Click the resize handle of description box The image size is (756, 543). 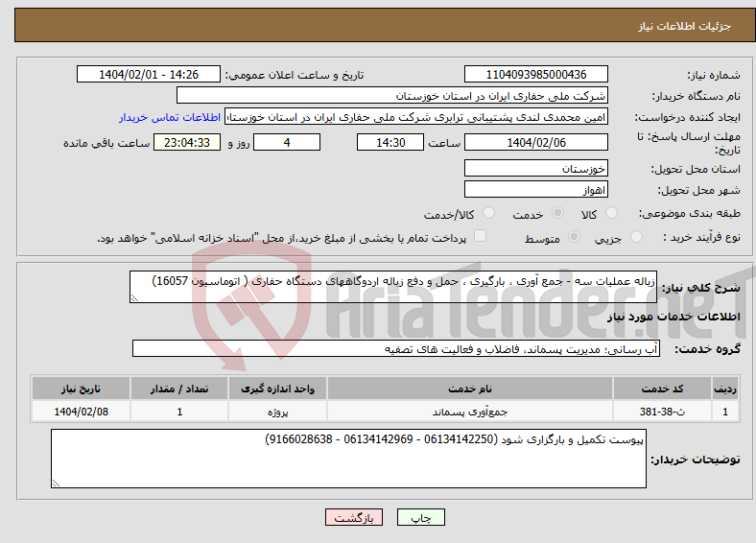coord(135,298)
